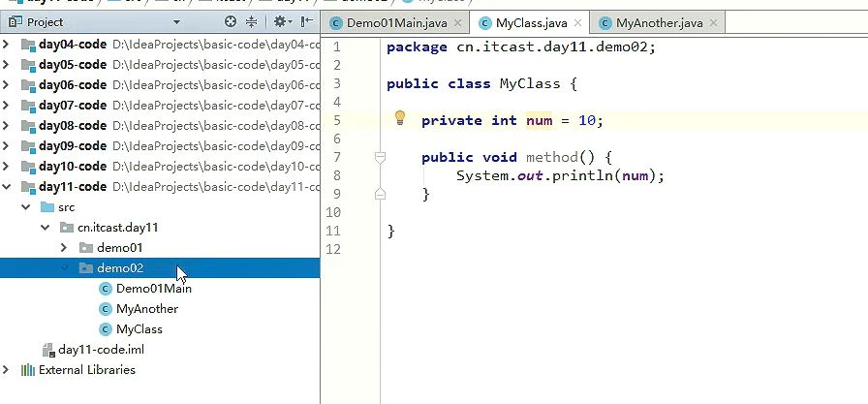Switch to the MyAnother.java tab

(660, 23)
